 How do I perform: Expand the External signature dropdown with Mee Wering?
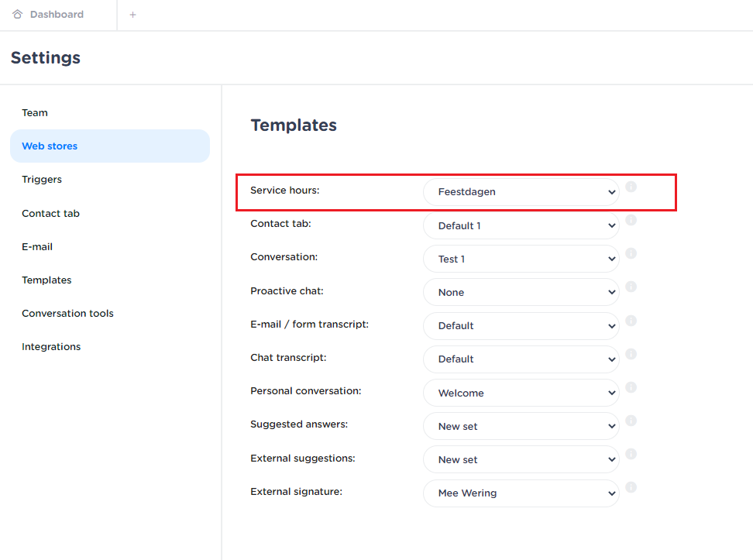point(521,493)
